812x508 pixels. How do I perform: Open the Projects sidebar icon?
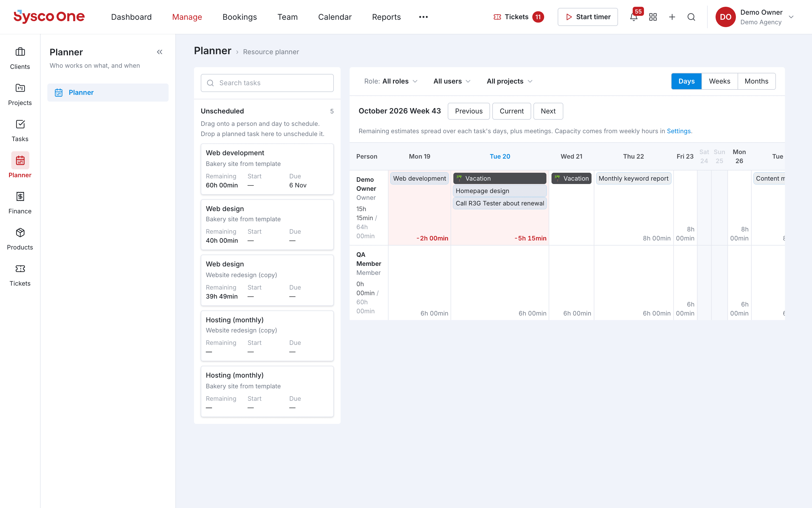tap(20, 95)
